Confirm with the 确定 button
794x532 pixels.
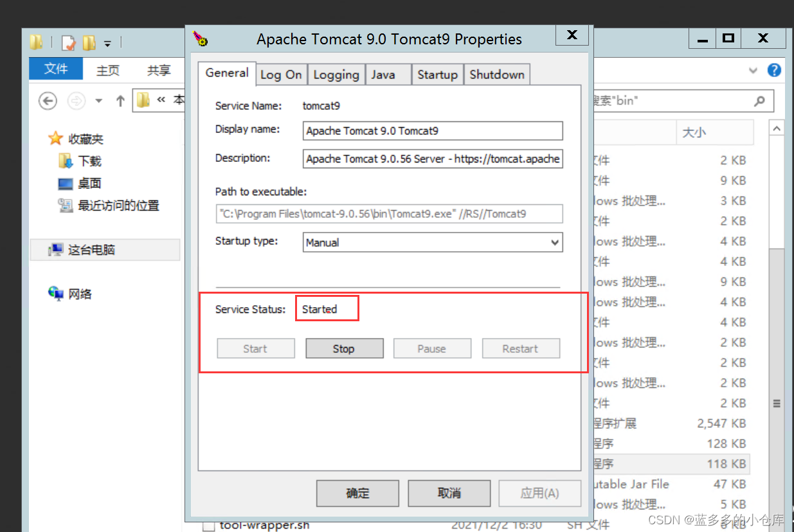point(358,493)
